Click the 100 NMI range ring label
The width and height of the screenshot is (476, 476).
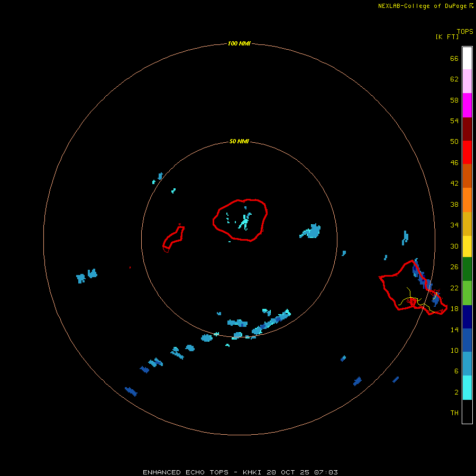tap(239, 43)
